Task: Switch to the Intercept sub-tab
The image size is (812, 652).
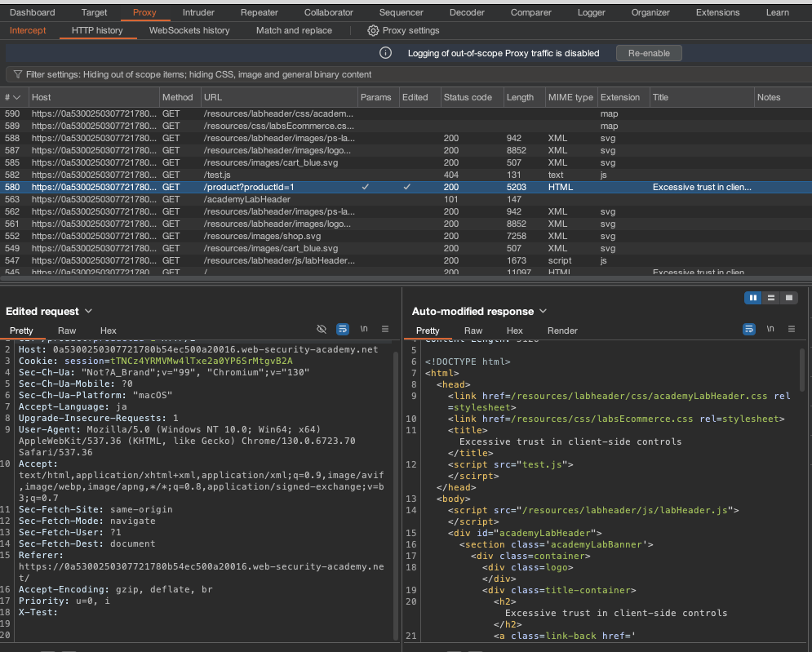Action: pos(28,30)
